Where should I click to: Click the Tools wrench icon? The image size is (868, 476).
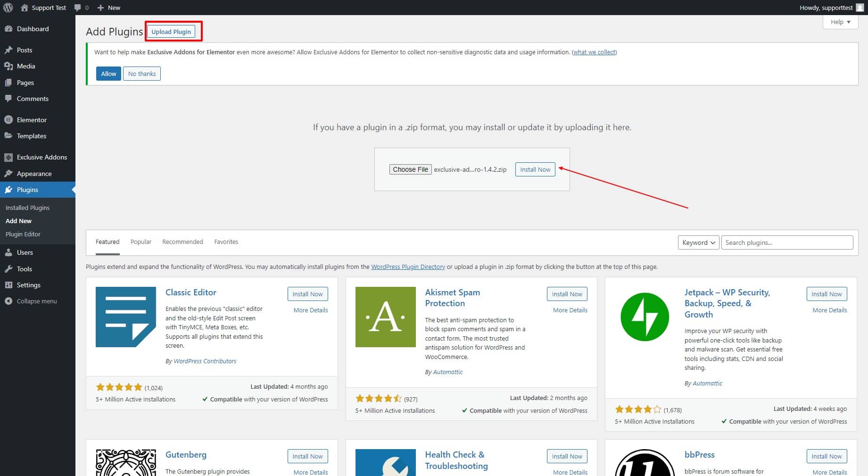click(x=8, y=269)
